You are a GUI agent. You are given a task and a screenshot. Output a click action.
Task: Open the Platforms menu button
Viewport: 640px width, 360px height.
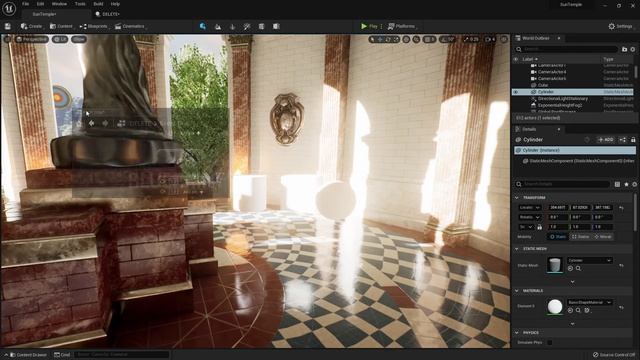[x=402, y=26]
